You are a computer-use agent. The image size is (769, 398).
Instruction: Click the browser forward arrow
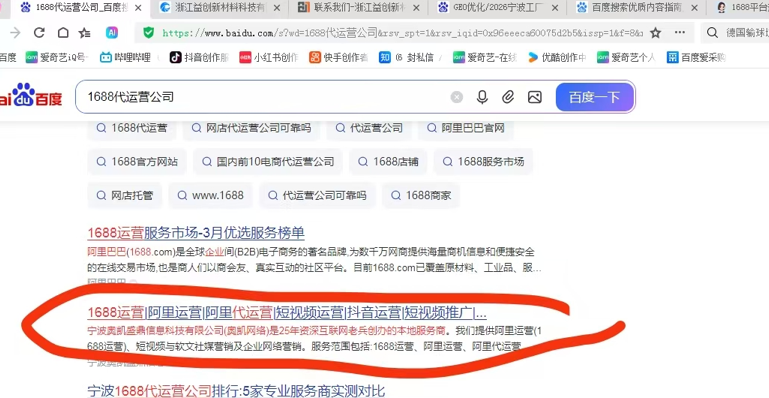point(16,33)
